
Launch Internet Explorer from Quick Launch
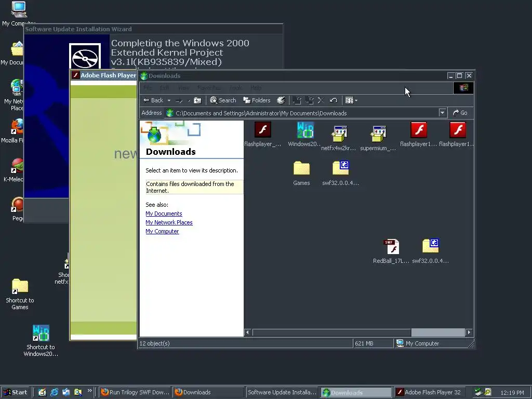point(54,392)
